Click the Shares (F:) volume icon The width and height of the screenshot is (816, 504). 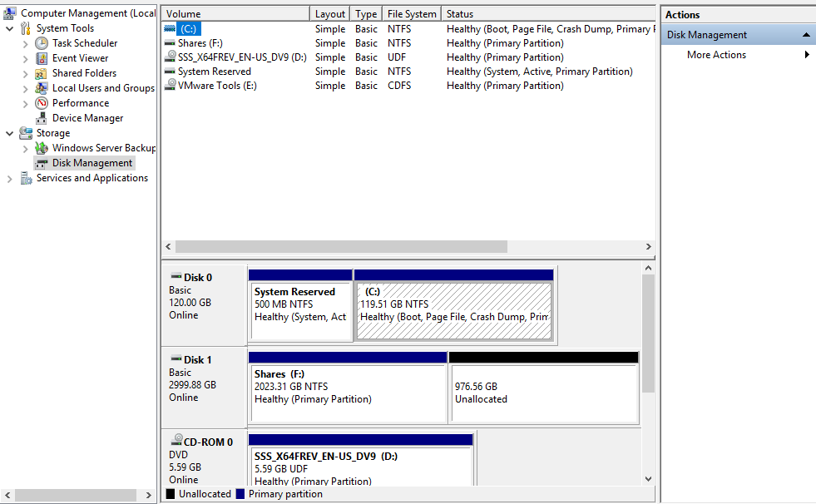(170, 42)
